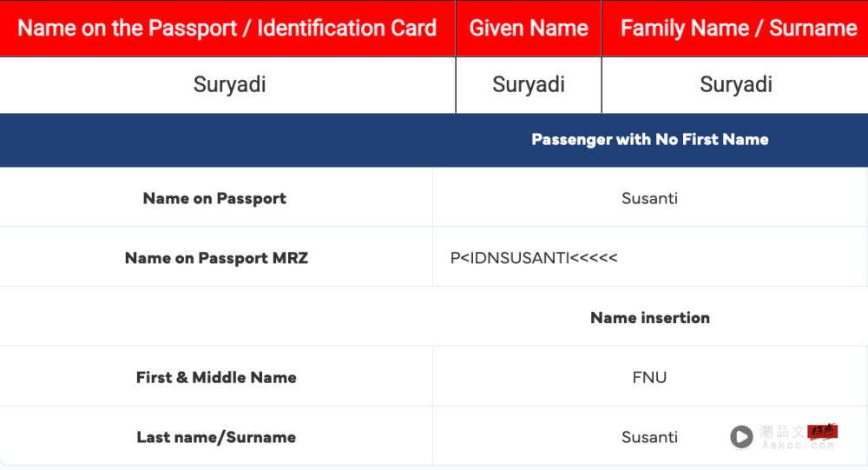This screenshot has width=868, height=470.
Task: Click the red watermark logo badge
Action: 822,431
